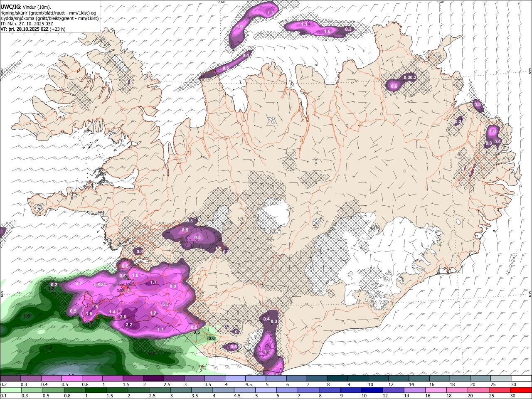This screenshot has width=532, height=399.
Task: Select the dark teal snow swatch between 8 and 9
Action: [x=337, y=378]
